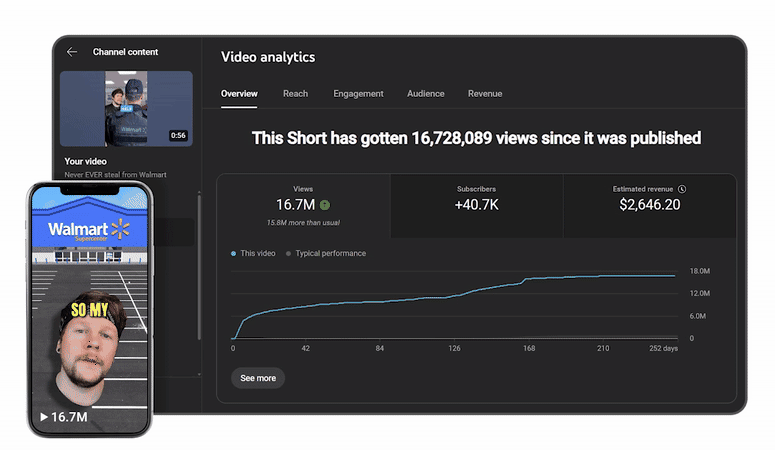This screenshot has height=450, width=775.
Task: Click the $2,646.20 revenue value
Action: [x=649, y=205]
